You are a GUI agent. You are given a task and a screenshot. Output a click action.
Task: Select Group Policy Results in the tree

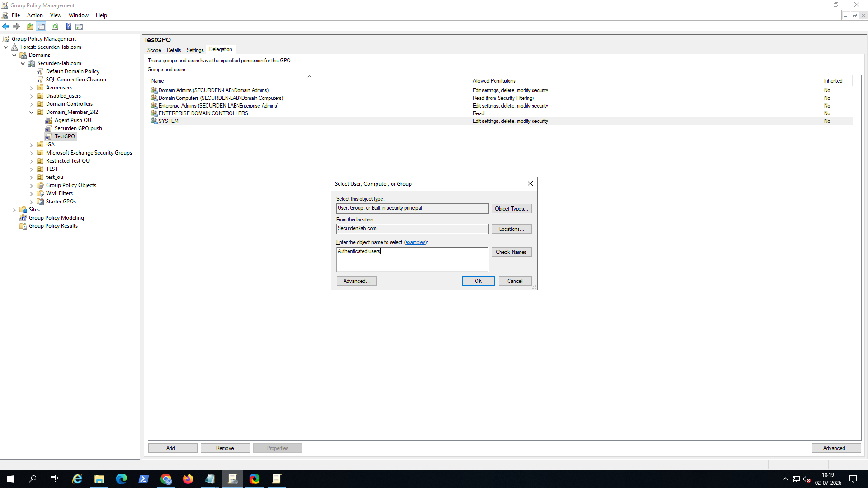(x=53, y=226)
